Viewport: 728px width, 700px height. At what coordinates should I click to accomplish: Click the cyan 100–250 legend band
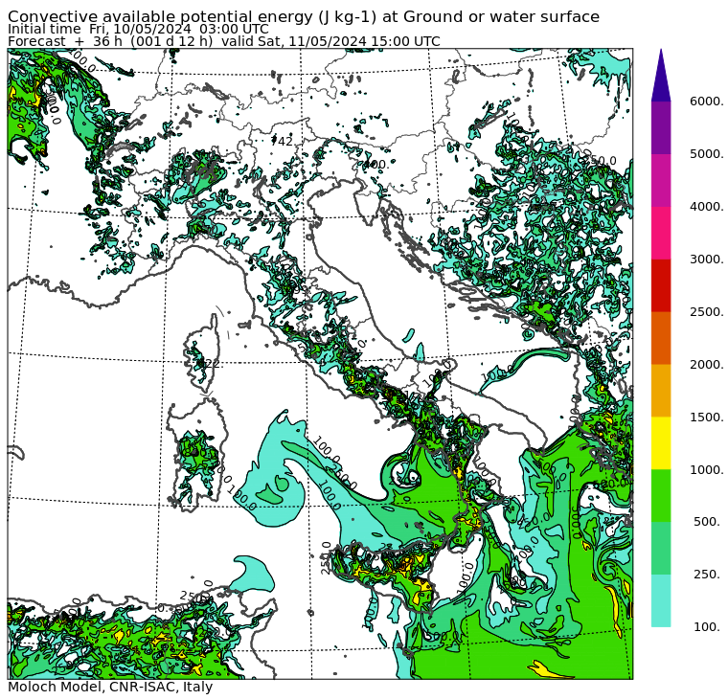click(661, 600)
